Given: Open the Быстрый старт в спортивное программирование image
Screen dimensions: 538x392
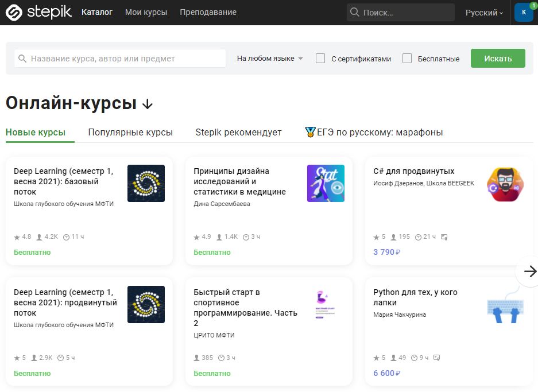Looking at the screenshot, I should click(x=326, y=305).
